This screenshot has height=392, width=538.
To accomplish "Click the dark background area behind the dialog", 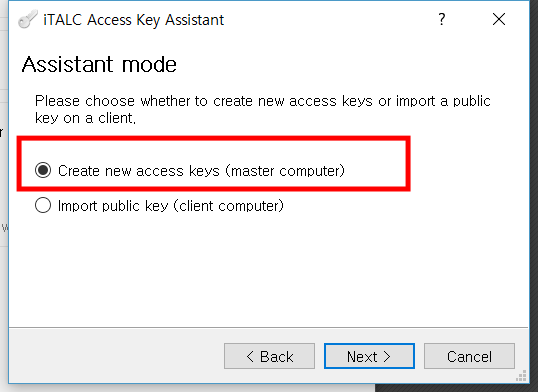I will click(456, 388).
